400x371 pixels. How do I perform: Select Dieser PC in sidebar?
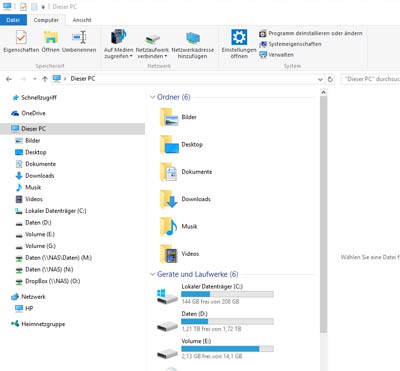coord(72,129)
